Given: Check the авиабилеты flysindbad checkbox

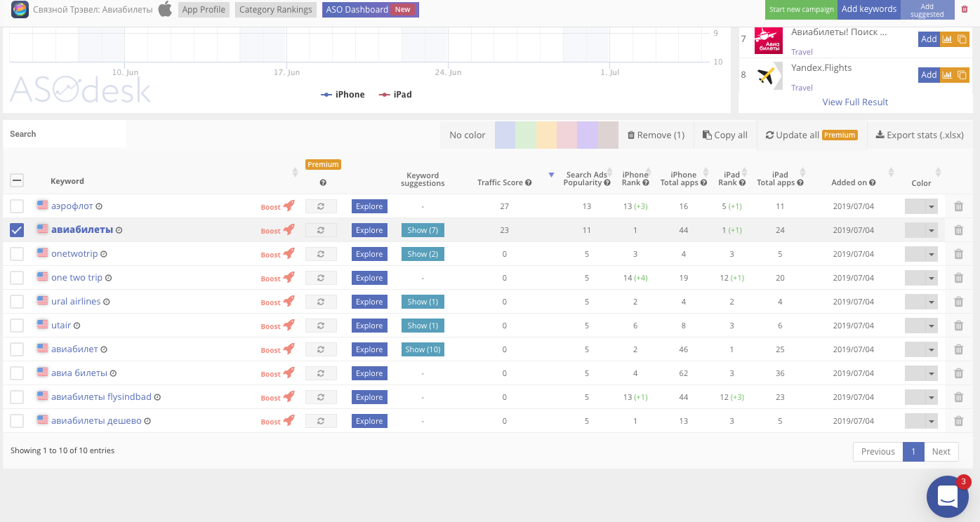Looking at the screenshot, I should 17,397.
